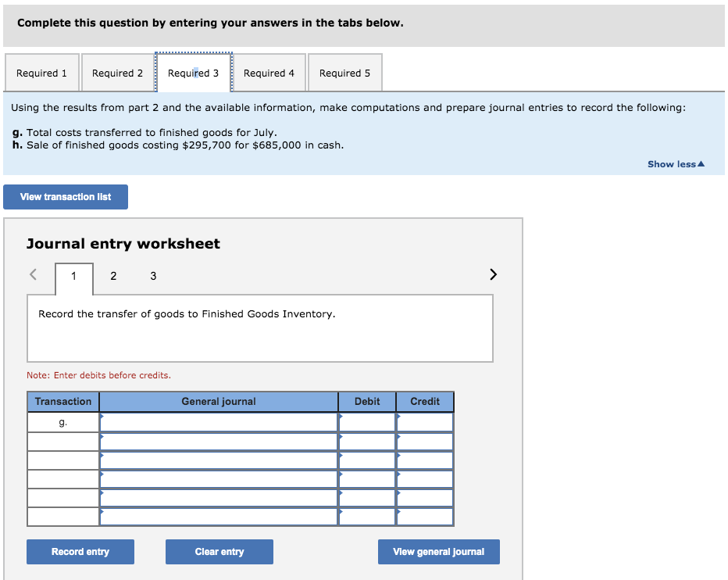728x580 pixels.
Task: Collapse instructions using the Show less link
Action: (675, 163)
